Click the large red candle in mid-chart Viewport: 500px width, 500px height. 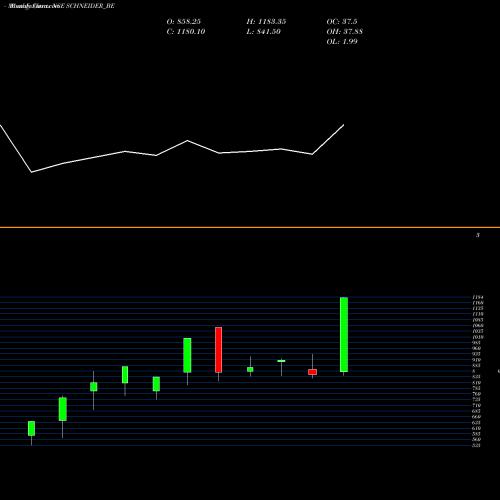pos(218,350)
